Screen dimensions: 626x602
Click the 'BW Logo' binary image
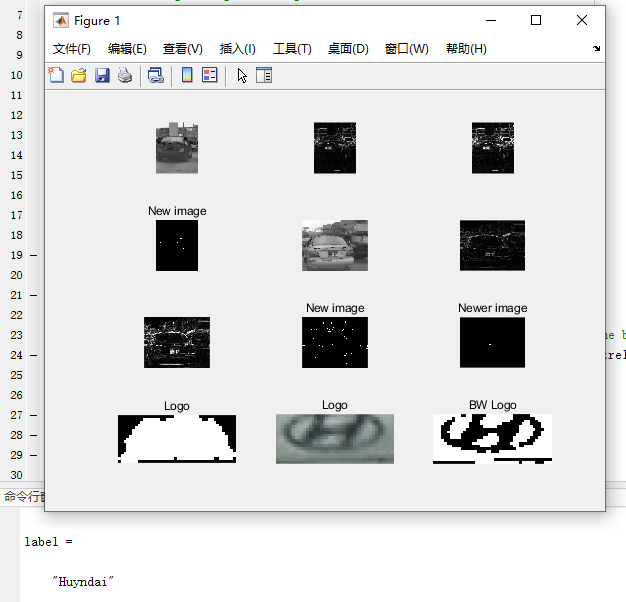(492, 439)
